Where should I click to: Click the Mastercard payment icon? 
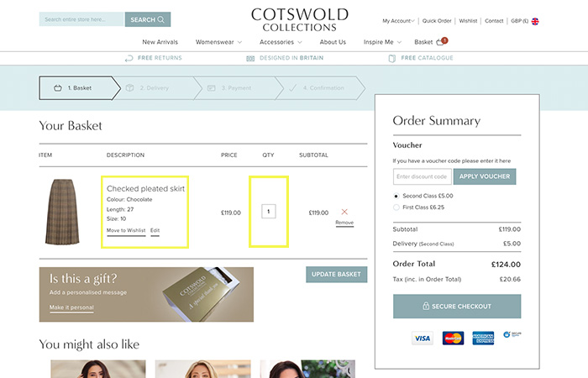pyautogui.click(x=453, y=338)
